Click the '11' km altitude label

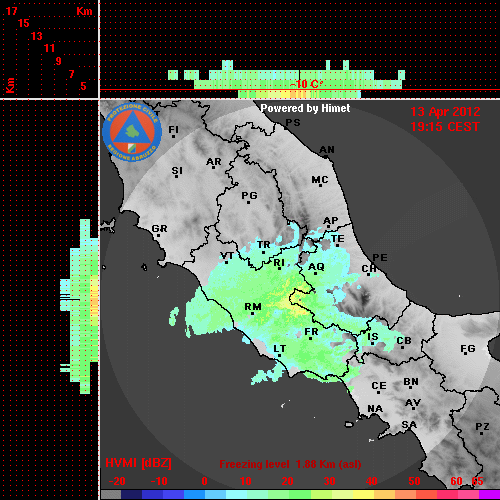click(49, 48)
